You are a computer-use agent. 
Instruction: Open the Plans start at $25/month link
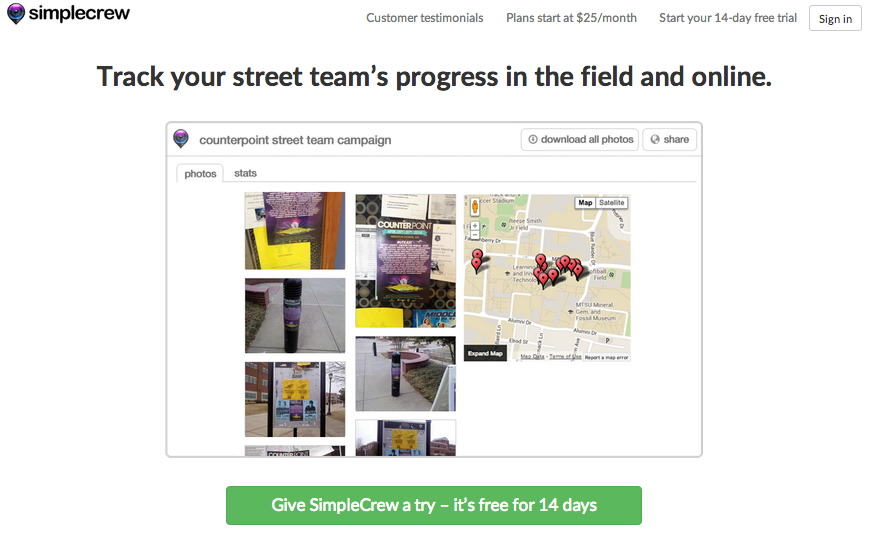pos(571,18)
